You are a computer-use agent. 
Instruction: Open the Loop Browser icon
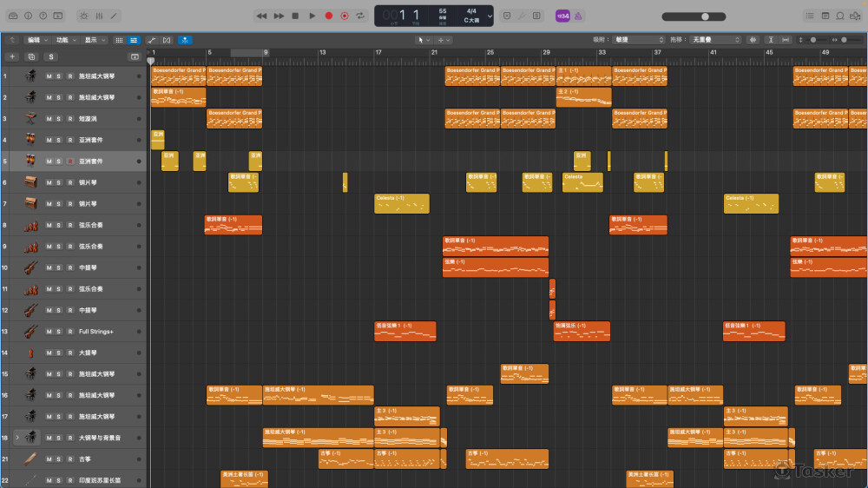tap(840, 16)
